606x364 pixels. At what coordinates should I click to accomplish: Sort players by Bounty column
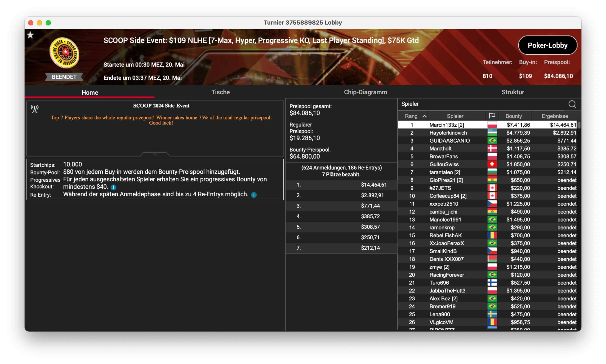pos(513,116)
